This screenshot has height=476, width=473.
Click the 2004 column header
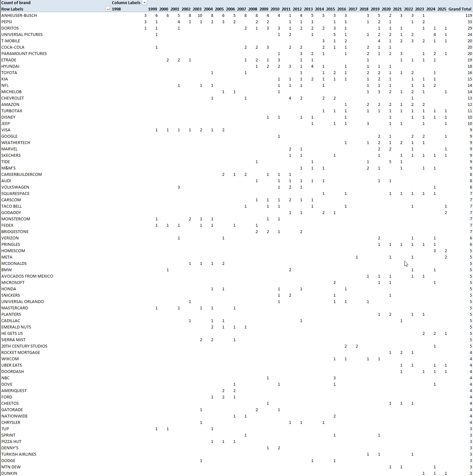click(x=208, y=9)
